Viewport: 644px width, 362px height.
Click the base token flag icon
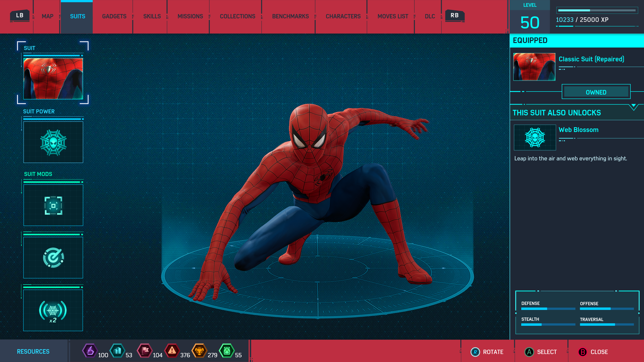(x=145, y=351)
